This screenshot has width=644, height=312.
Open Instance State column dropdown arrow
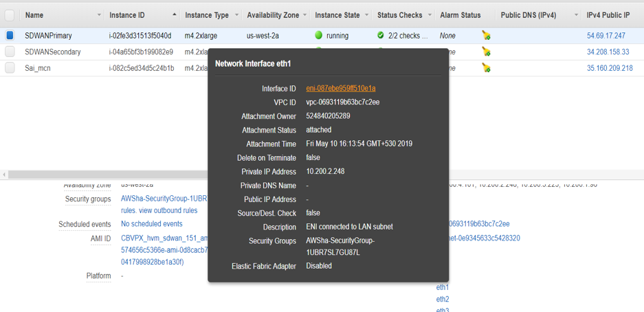point(366,15)
